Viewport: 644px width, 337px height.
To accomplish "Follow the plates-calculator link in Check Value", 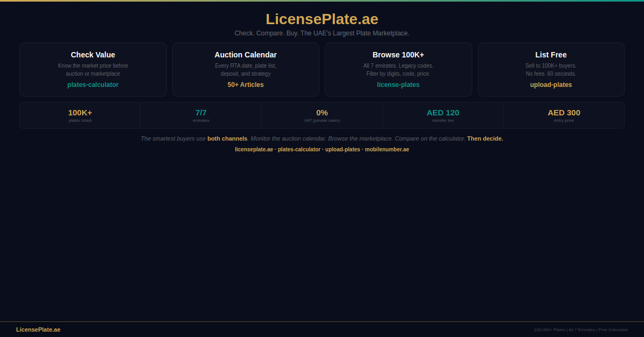I will [x=93, y=85].
